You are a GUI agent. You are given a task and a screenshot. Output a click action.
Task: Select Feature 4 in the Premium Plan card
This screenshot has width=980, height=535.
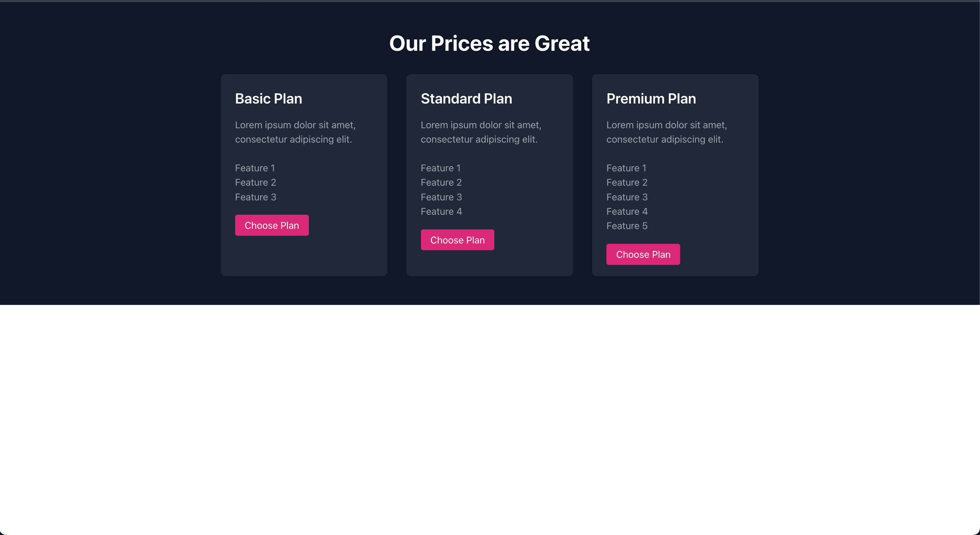(626, 211)
